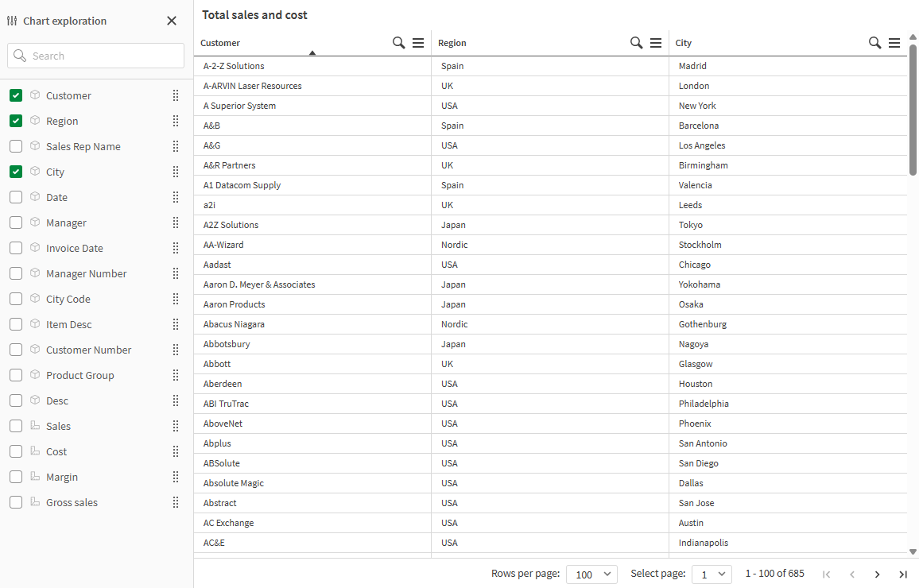919x588 pixels.
Task: Click the search magnifier in the sidebar
Action: click(20, 56)
